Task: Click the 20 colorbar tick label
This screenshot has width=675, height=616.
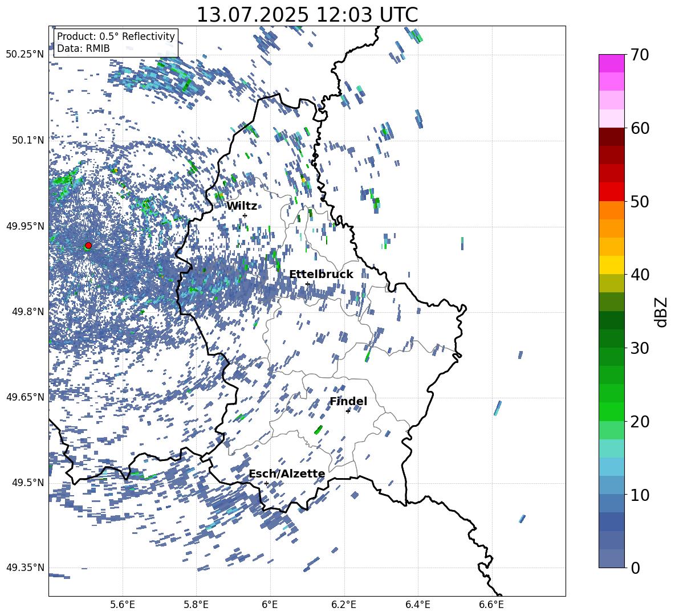Action: (x=640, y=421)
